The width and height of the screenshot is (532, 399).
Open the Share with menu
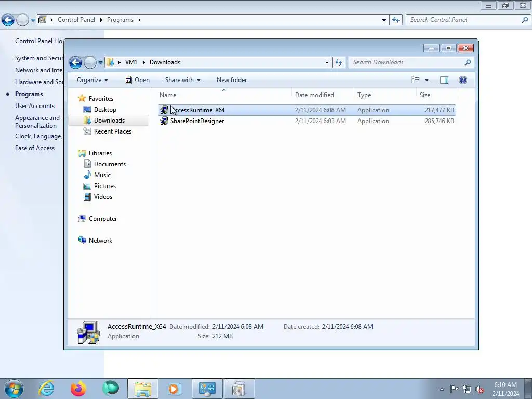click(182, 80)
